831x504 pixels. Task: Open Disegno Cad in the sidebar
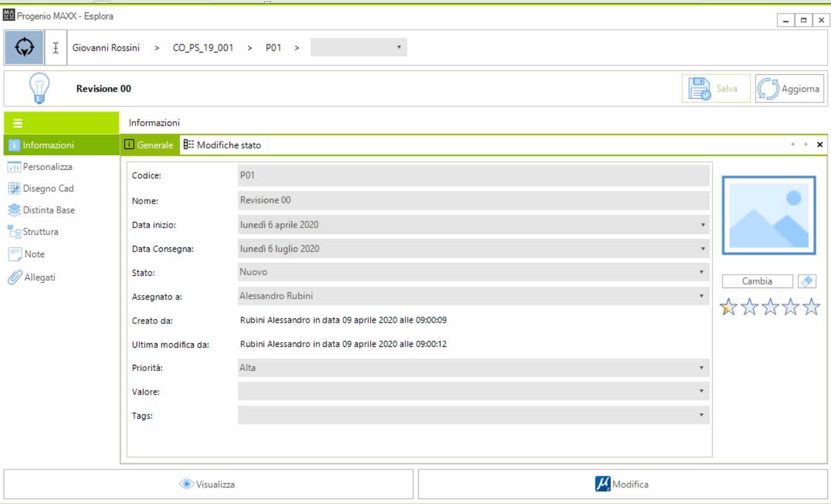(61, 189)
